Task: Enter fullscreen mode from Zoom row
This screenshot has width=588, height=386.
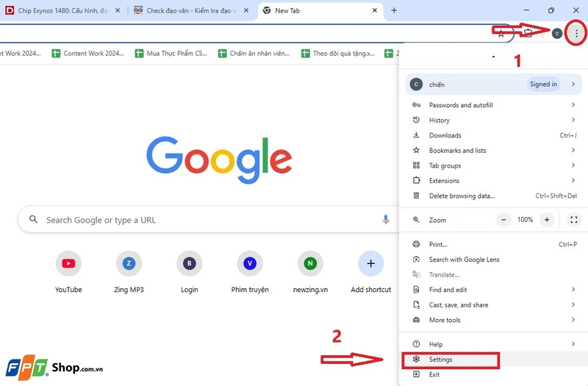Action: tap(574, 220)
